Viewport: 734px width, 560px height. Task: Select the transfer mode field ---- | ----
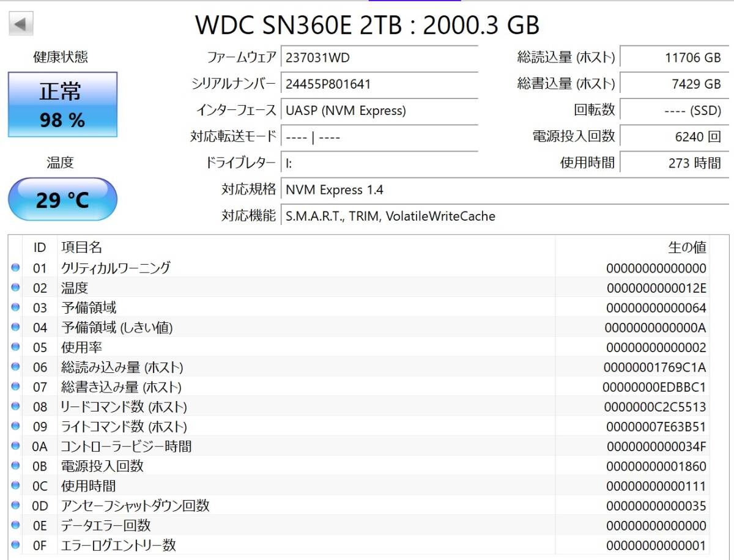pos(379,137)
